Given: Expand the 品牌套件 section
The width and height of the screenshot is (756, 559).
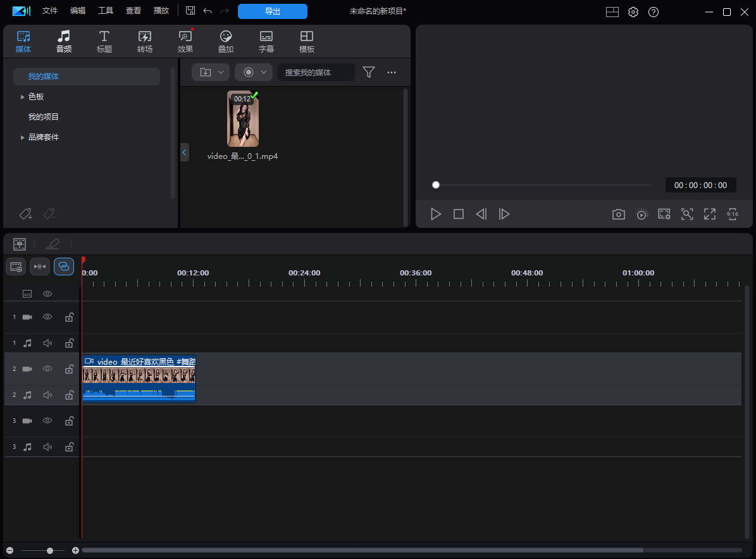Looking at the screenshot, I should 23,137.
